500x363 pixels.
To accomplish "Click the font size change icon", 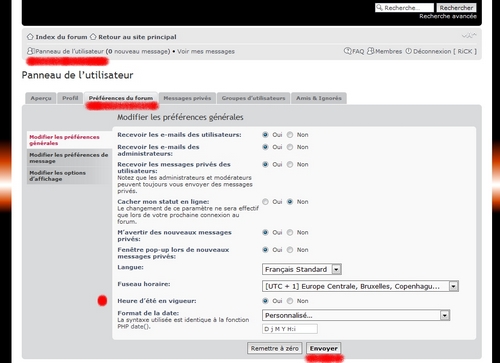I will 469,35.
